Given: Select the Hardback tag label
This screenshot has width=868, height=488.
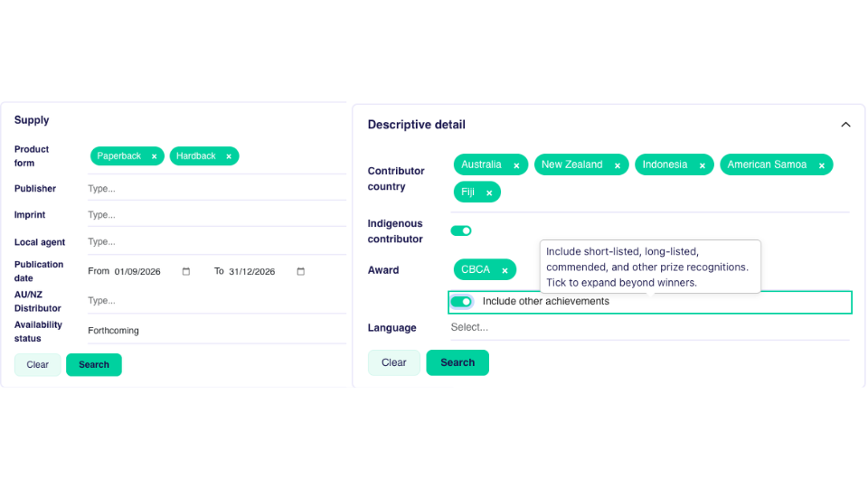Looking at the screenshot, I should point(196,156).
